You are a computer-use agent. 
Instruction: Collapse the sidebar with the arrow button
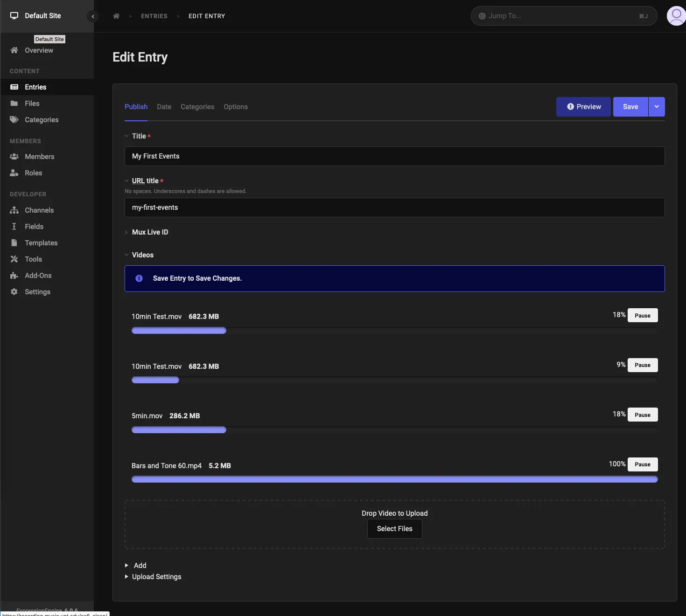(93, 16)
